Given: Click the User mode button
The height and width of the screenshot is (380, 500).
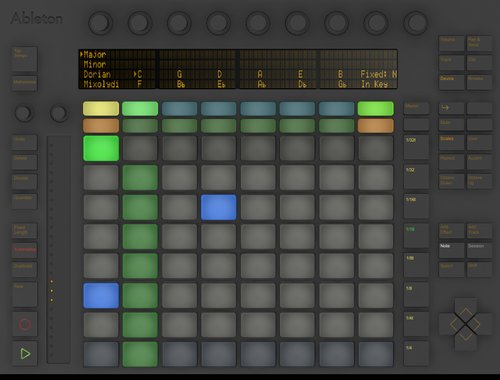Looking at the screenshot, I should pos(479,143).
